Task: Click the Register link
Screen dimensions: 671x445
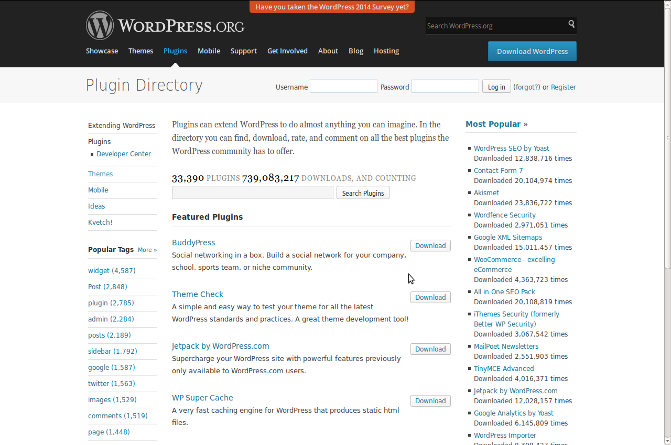Action: (x=562, y=87)
